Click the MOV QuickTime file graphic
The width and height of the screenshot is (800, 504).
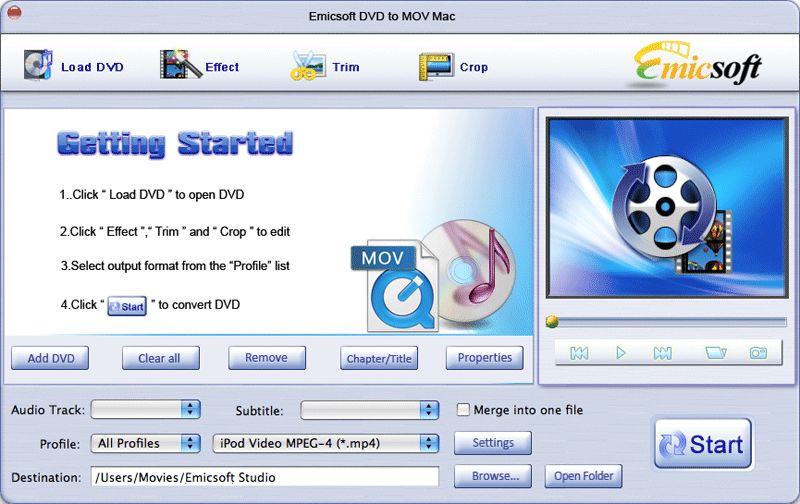[395, 287]
